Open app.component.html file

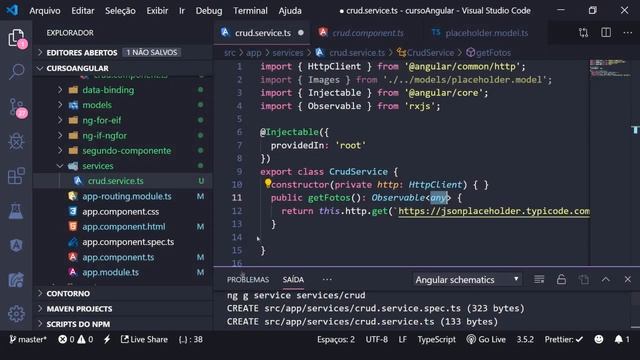[124, 227]
